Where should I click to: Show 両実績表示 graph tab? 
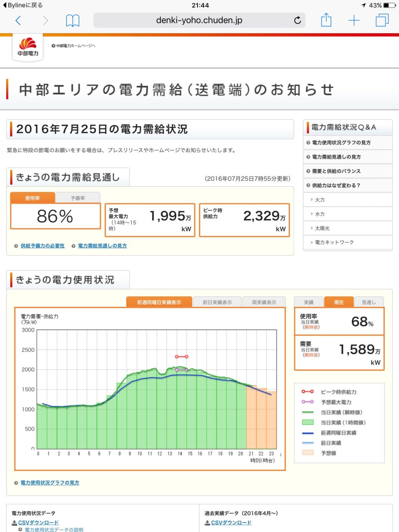tap(264, 302)
